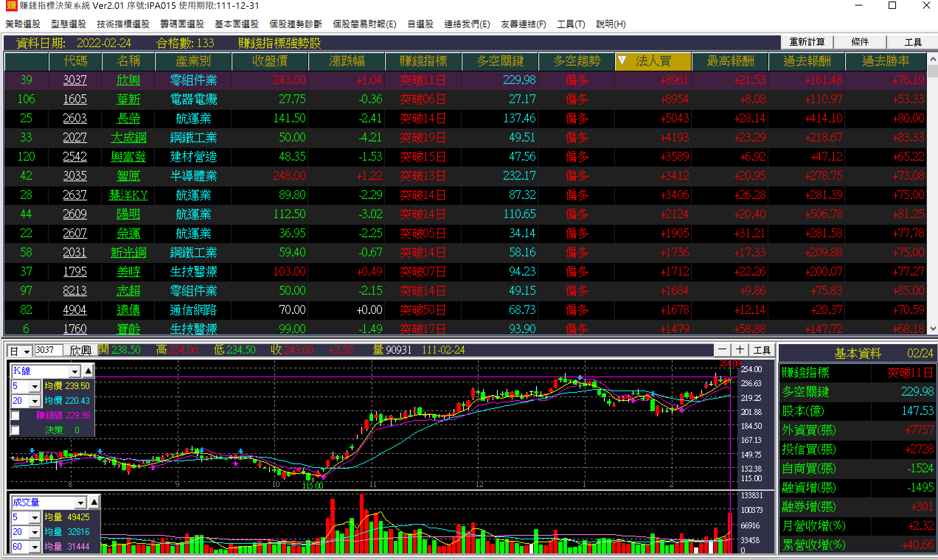This screenshot has height=560, width=938.
Task: Open the 籌碼面選股 menu
Action: coord(182,24)
